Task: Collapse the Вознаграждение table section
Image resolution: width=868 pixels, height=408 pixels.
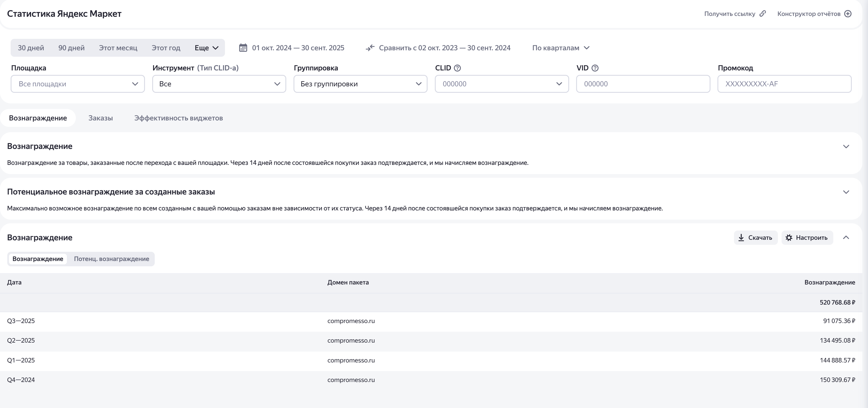Action: pos(846,238)
